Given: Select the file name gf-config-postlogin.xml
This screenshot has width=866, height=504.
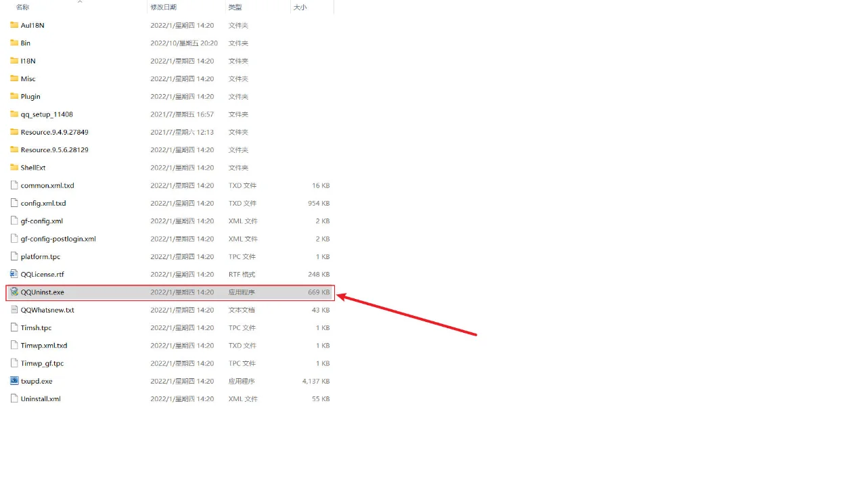Looking at the screenshot, I should 58,239.
